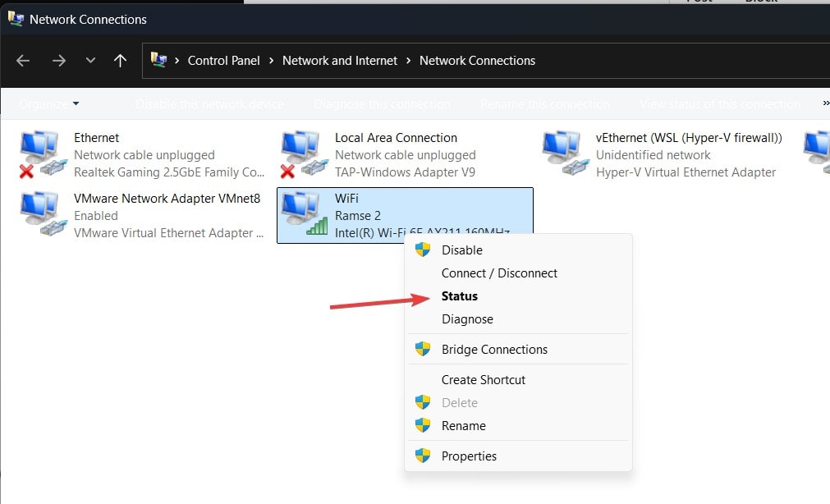Choose Status from the context menu

pos(460,296)
